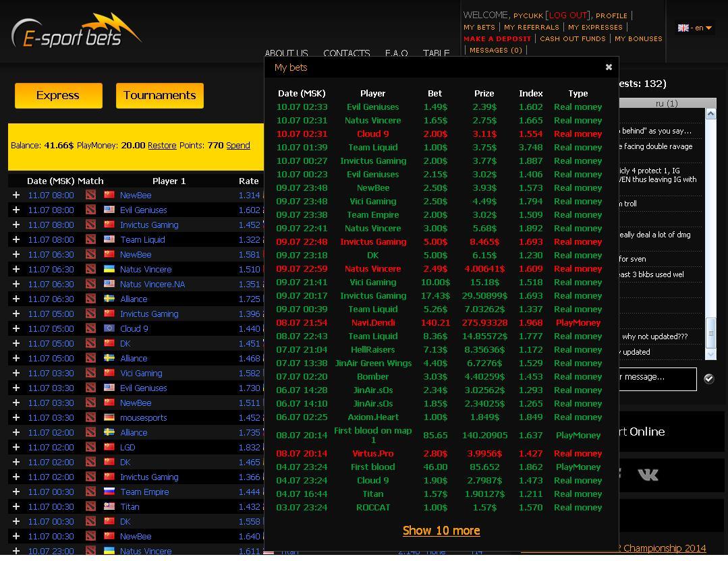Expand the Evil Geniuses 11.07 08:00 match
The width and height of the screenshot is (728, 561).
[16, 210]
